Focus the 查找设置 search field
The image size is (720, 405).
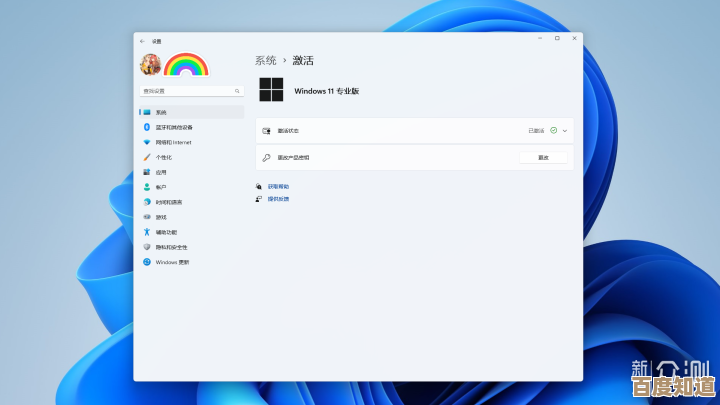coord(191,91)
